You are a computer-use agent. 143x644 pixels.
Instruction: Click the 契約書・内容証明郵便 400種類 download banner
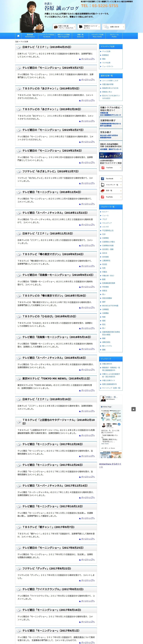(111, 147)
